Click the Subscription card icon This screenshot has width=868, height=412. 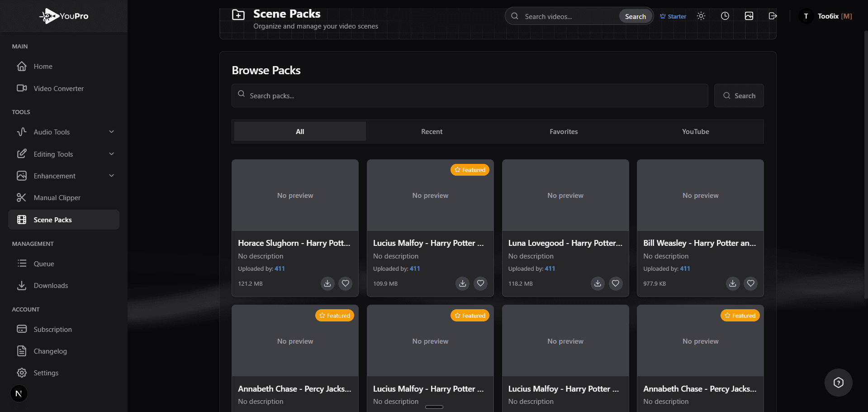[x=22, y=329]
